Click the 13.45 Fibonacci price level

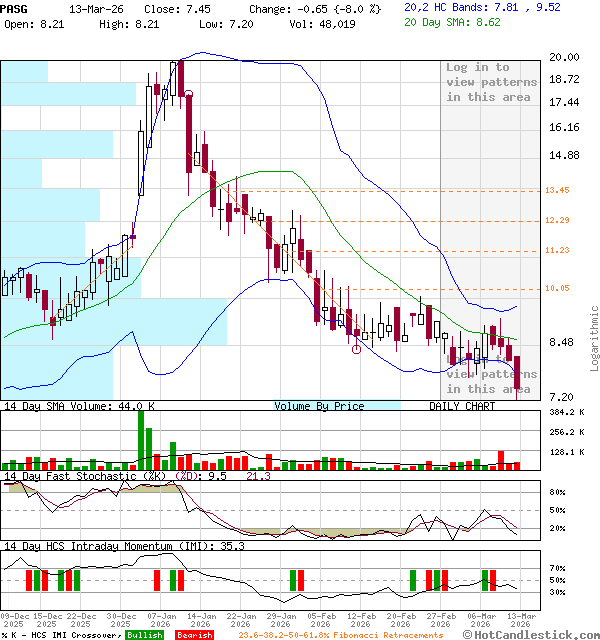pyautogui.click(x=557, y=190)
